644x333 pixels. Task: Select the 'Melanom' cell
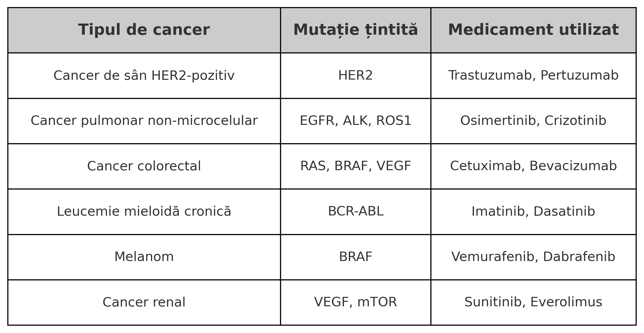144,257
